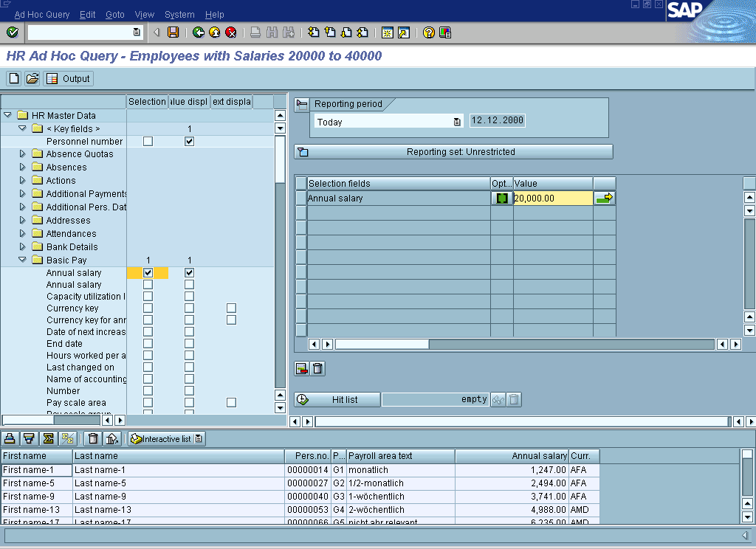Click the Find Next binoculars-plus icon

pos(289,32)
